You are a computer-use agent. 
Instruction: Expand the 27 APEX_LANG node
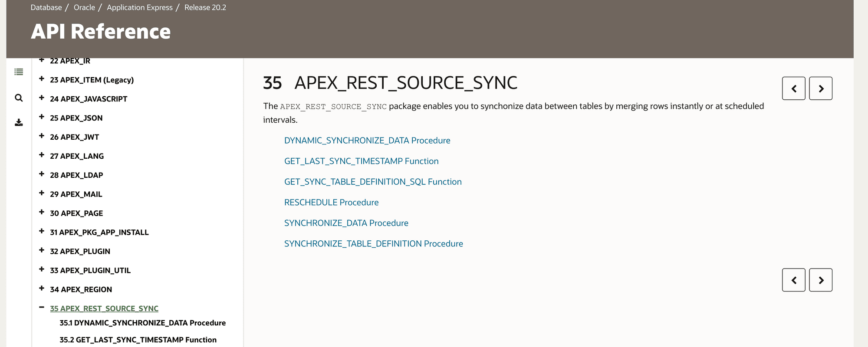tap(42, 155)
